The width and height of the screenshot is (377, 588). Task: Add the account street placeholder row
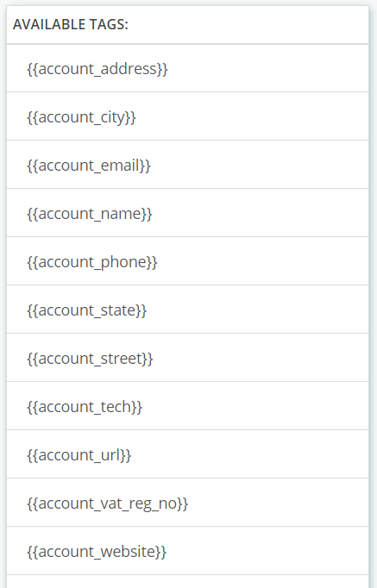tap(187, 358)
